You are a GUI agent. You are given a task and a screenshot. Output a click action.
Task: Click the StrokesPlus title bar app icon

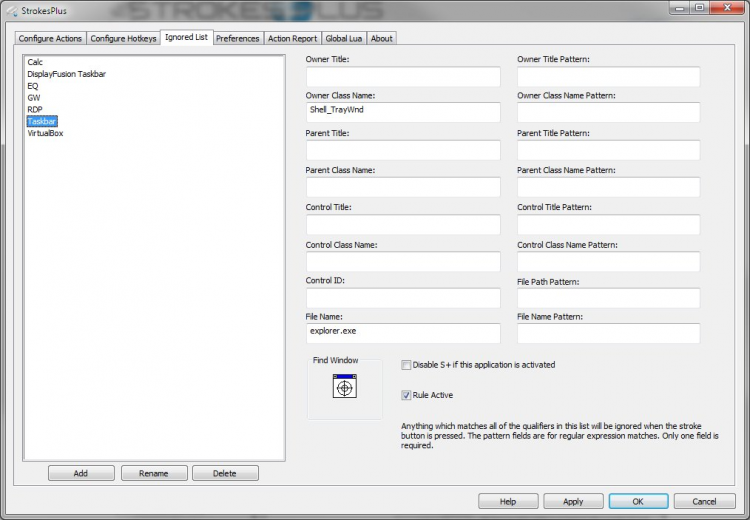[12, 11]
